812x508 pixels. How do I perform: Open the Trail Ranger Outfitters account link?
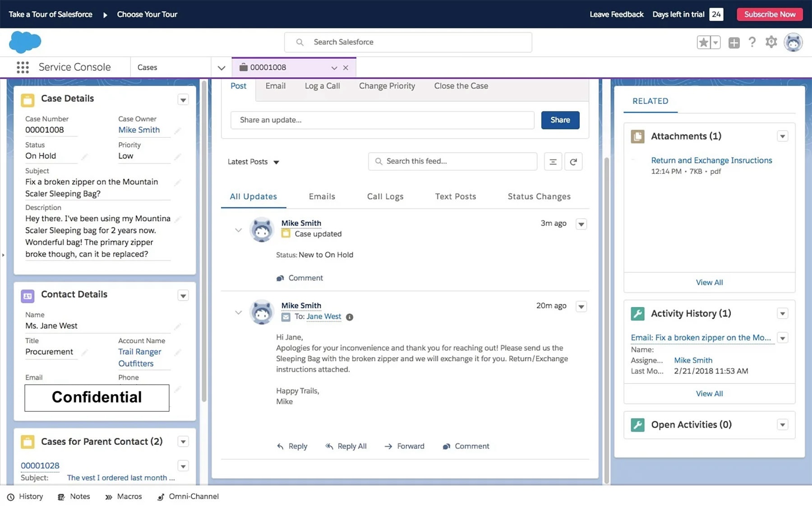140,358
